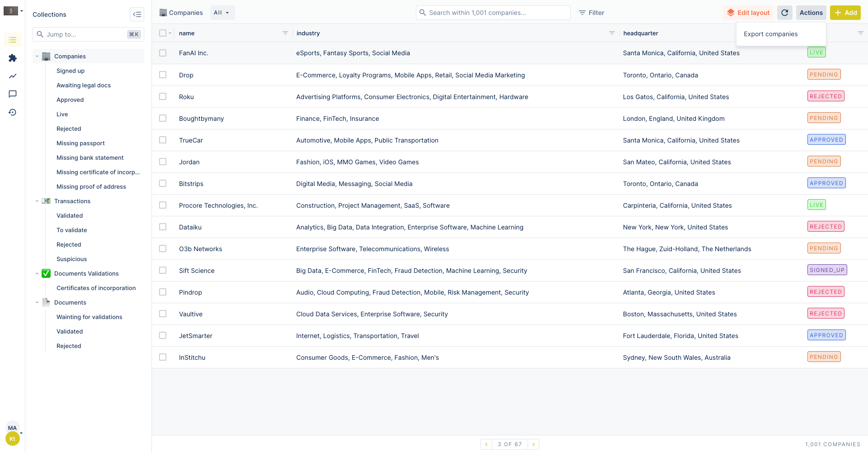Open the analytics chart icon

coord(13,76)
